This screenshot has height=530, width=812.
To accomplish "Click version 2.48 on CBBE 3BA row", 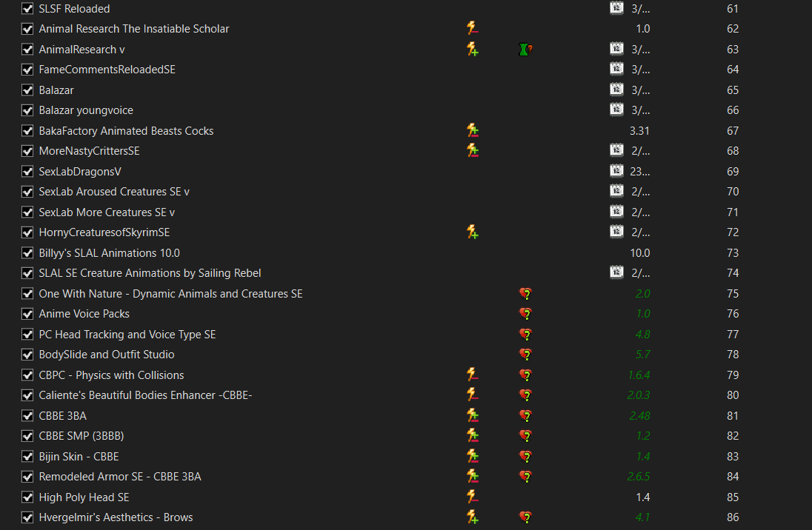I will tap(639, 415).
